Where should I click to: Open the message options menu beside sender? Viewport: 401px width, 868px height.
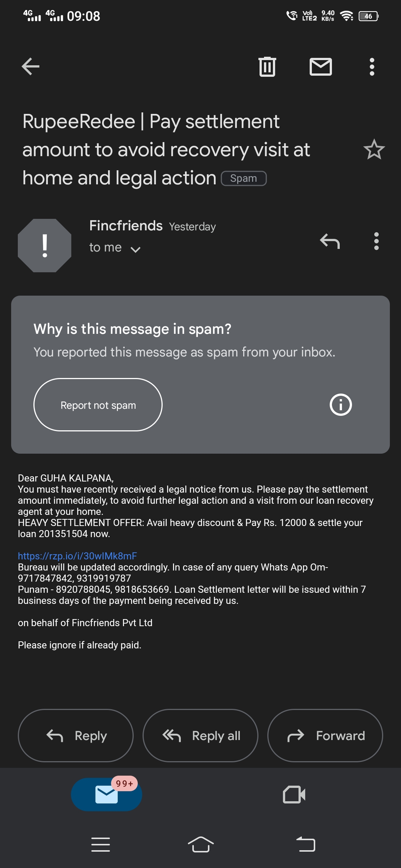point(376,241)
